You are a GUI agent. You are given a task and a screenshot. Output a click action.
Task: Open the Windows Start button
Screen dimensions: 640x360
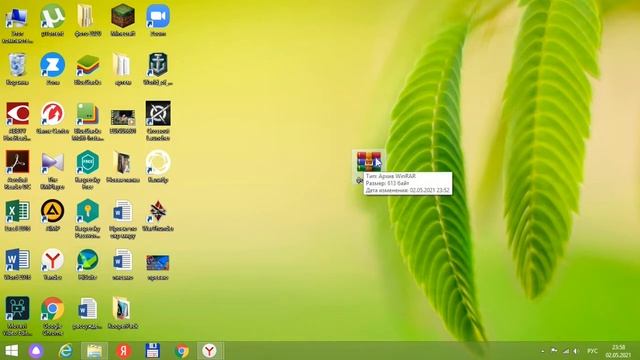pos(11,351)
